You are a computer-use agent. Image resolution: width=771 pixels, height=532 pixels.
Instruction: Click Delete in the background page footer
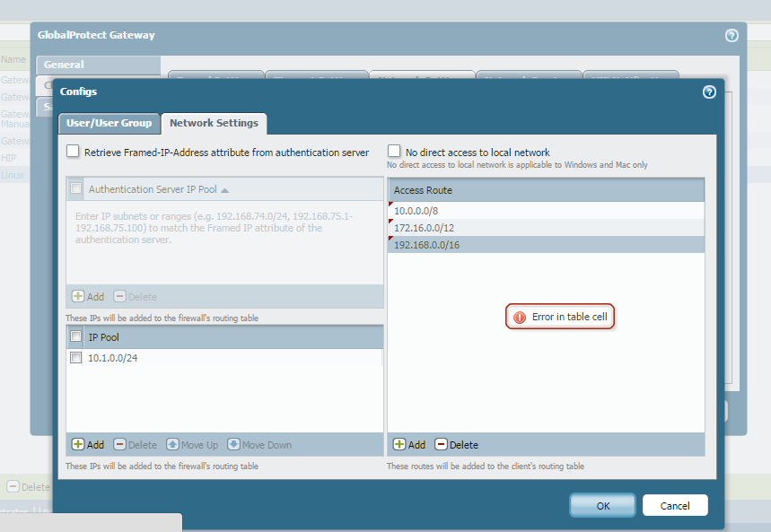click(x=28, y=487)
